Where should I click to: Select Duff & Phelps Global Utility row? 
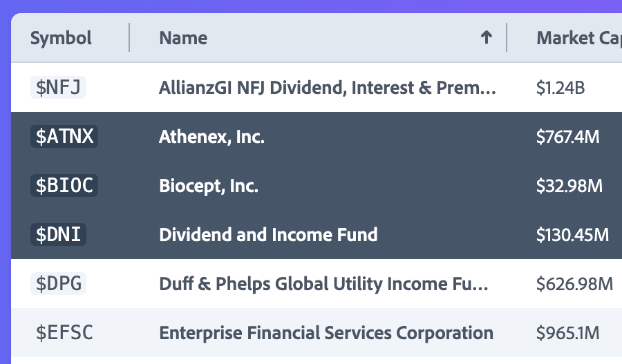coord(325,284)
